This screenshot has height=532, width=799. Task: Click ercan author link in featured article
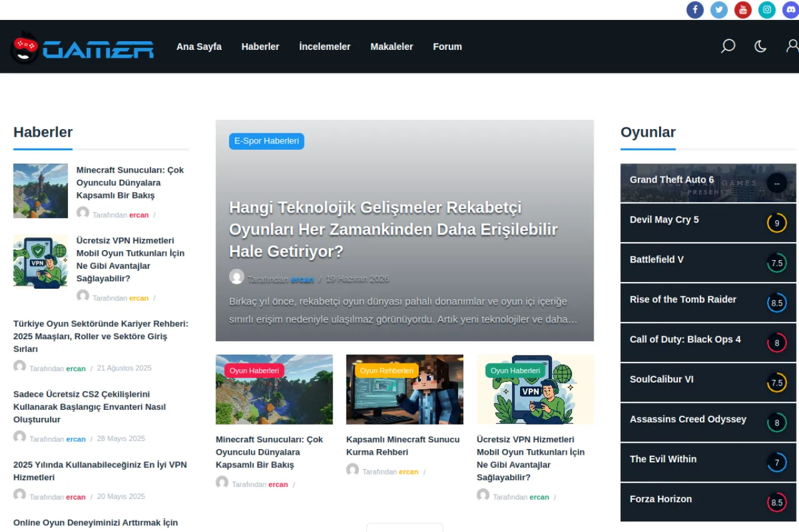pyautogui.click(x=302, y=279)
